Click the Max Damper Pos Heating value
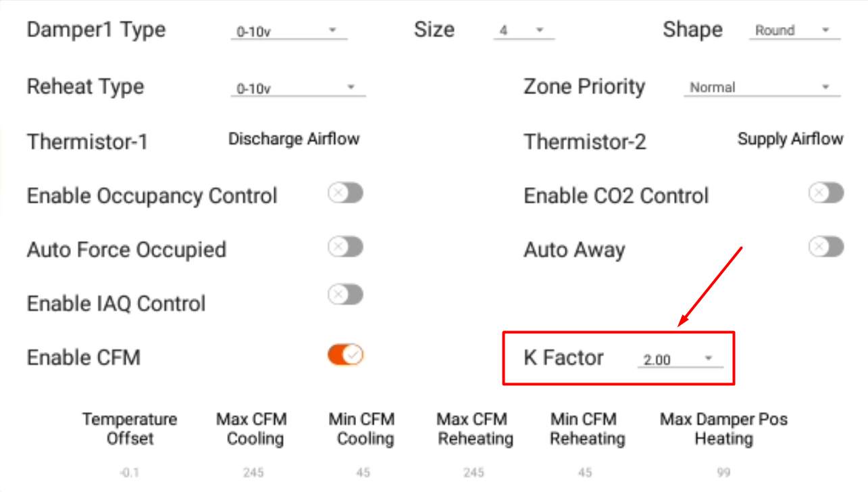 coord(723,472)
